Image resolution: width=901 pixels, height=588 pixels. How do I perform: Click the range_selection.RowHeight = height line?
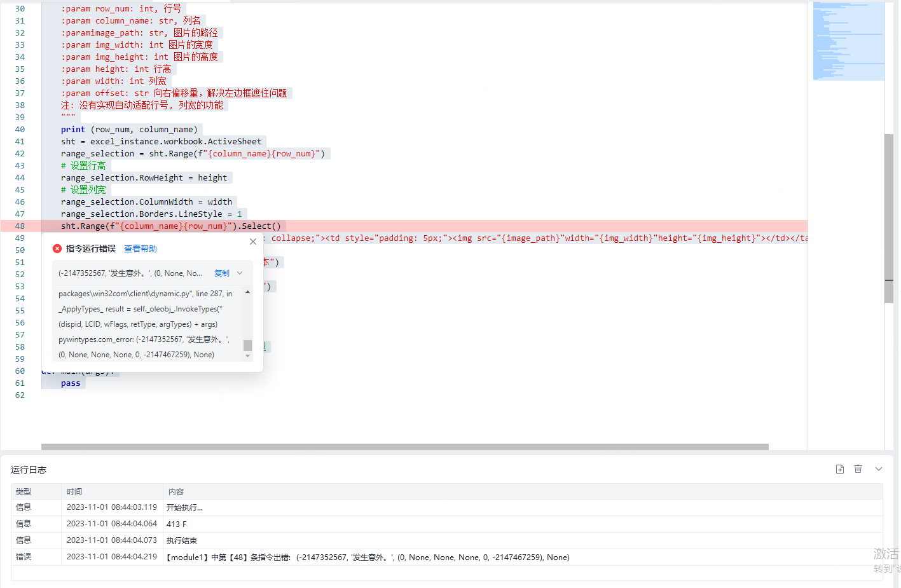(x=144, y=178)
